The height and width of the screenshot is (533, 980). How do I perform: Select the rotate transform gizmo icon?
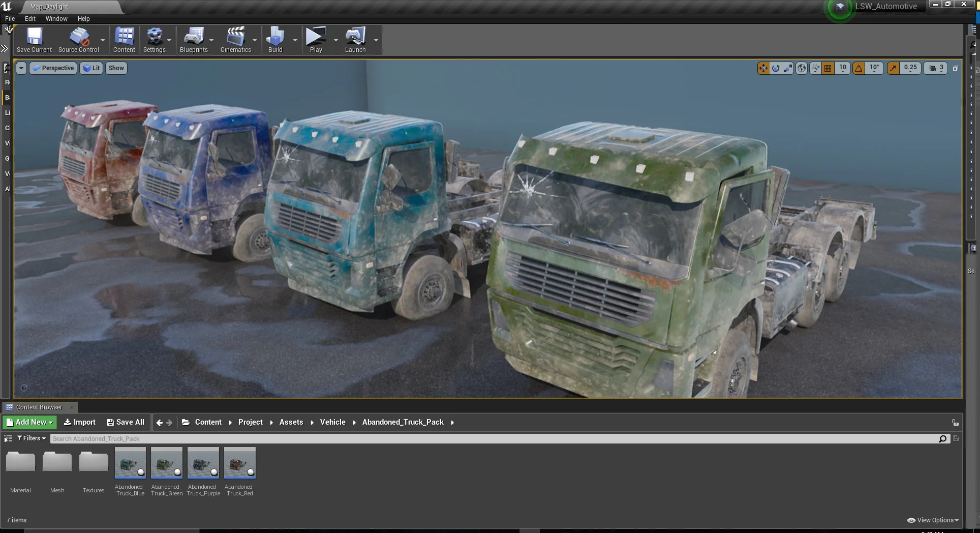coord(776,68)
